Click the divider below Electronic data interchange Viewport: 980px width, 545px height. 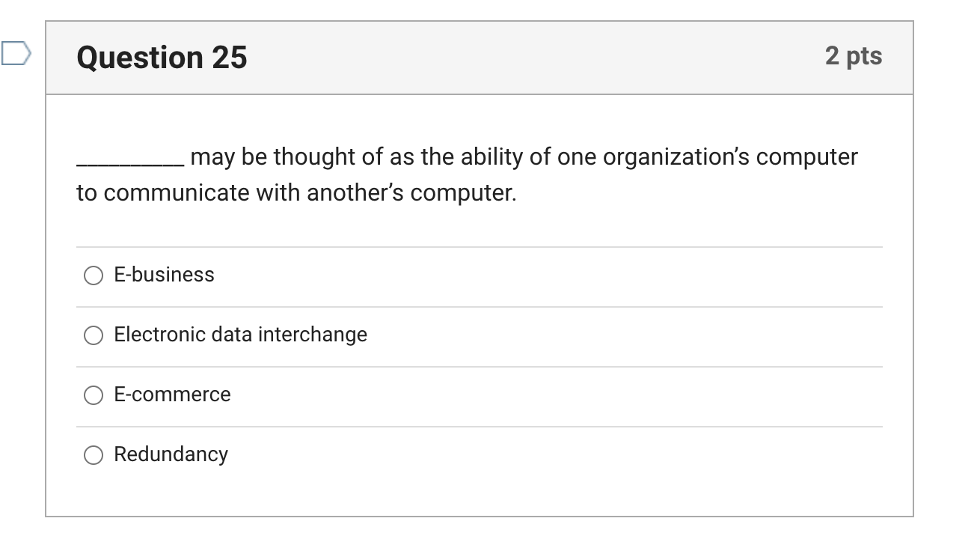pyautogui.click(x=479, y=365)
